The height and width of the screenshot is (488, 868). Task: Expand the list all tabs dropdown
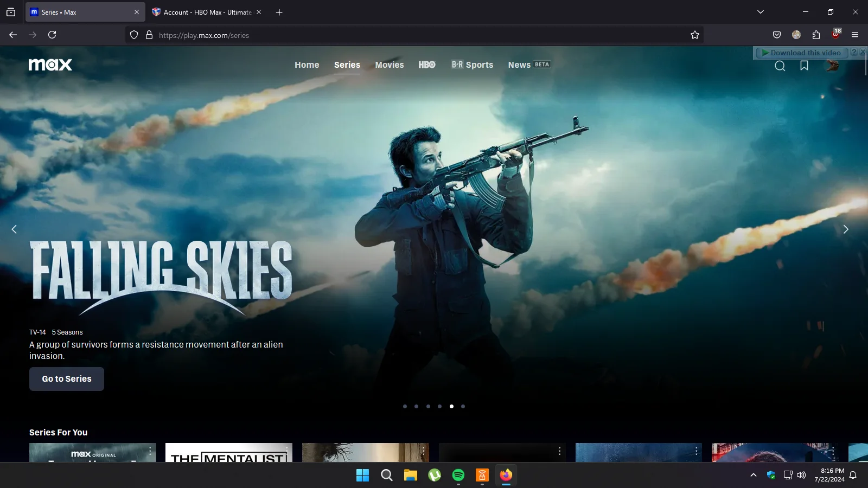tap(761, 12)
